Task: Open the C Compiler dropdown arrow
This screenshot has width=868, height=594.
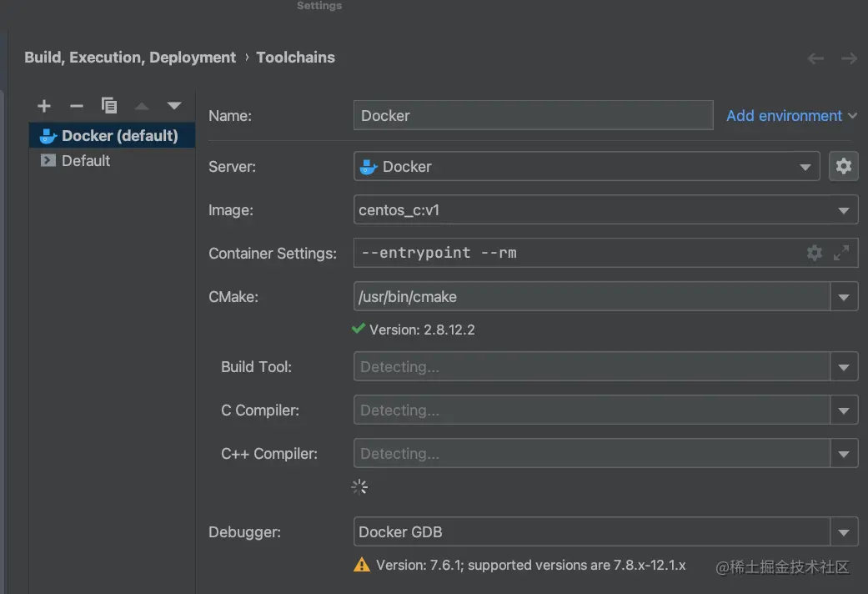Action: click(x=844, y=410)
